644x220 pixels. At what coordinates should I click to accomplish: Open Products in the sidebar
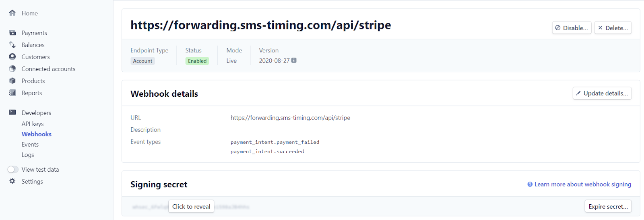[33, 81]
